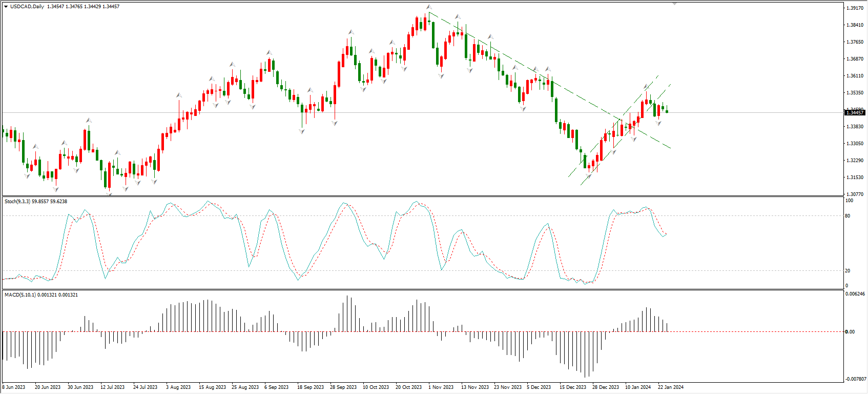The image size is (868, 394).
Task: Click the 1 Nov 2023 date label
Action: 441,387
